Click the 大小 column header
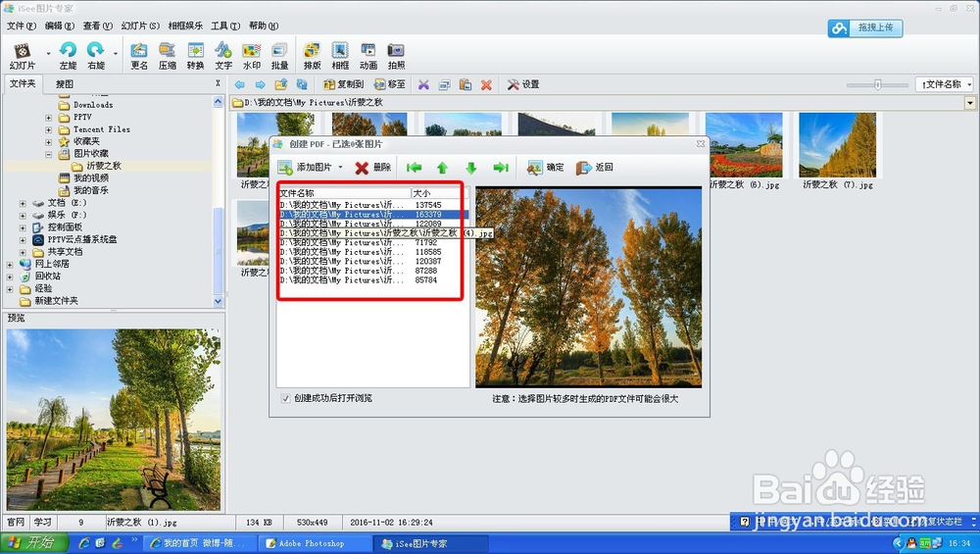Image resolution: width=980 pixels, height=554 pixels. pyautogui.click(x=439, y=193)
